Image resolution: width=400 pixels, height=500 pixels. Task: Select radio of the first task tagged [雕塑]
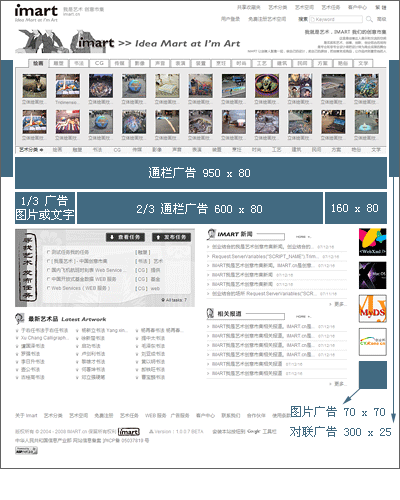pyautogui.click(x=49, y=252)
